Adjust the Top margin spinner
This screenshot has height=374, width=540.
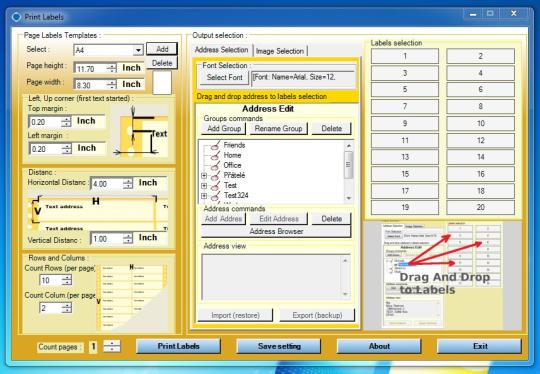(x=66, y=122)
